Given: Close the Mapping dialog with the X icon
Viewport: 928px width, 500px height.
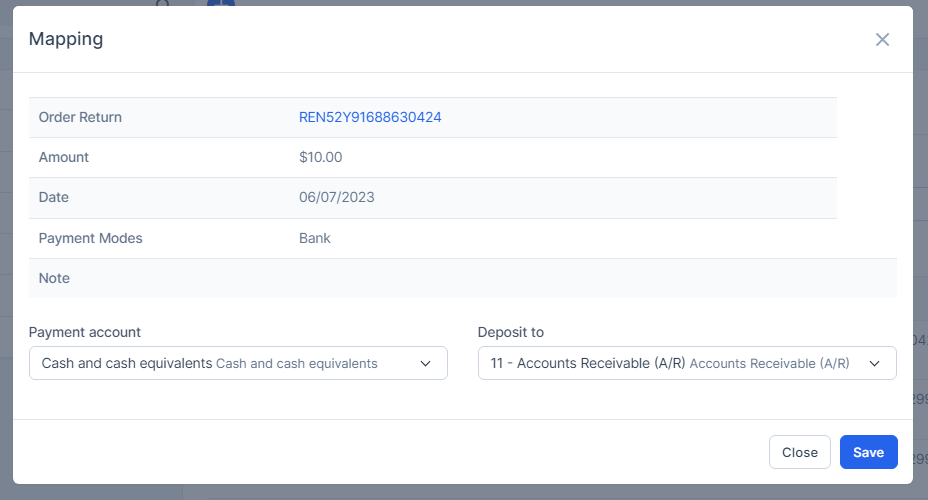Looking at the screenshot, I should (882, 40).
